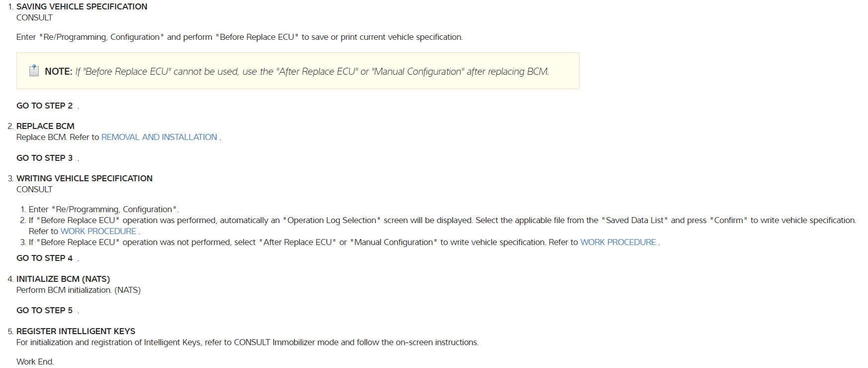Open WORK PROCEDURE link after Saved Data List step
The width and height of the screenshot is (868, 368).
pos(98,231)
